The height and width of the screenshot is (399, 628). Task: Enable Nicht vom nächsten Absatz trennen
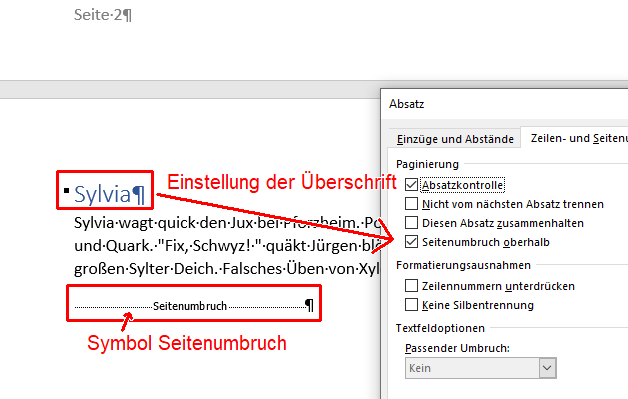[411, 204]
